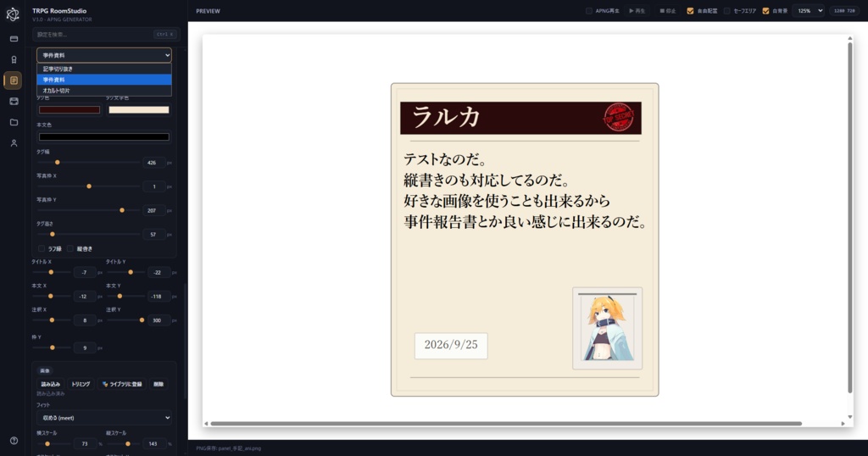Click the TRPG RoomStudio atom logo icon
Image resolution: width=868 pixels, height=456 pixels.
tap(13, 14)
